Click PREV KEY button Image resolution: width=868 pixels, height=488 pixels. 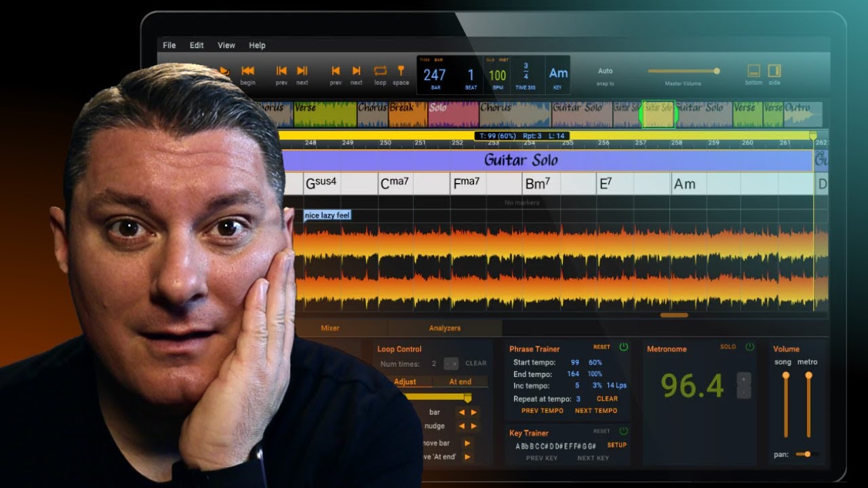(x=542, y=458)
